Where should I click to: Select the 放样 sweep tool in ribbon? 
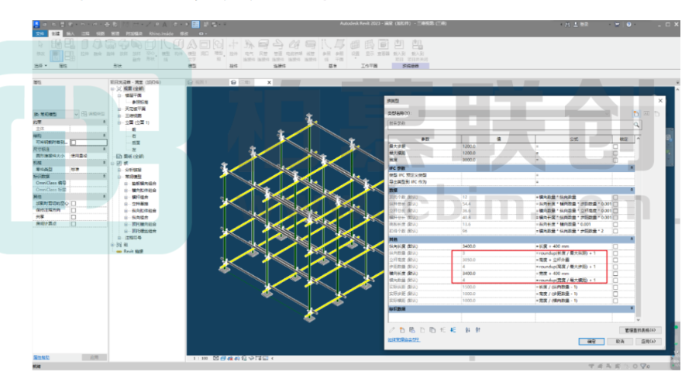[123, 47]
